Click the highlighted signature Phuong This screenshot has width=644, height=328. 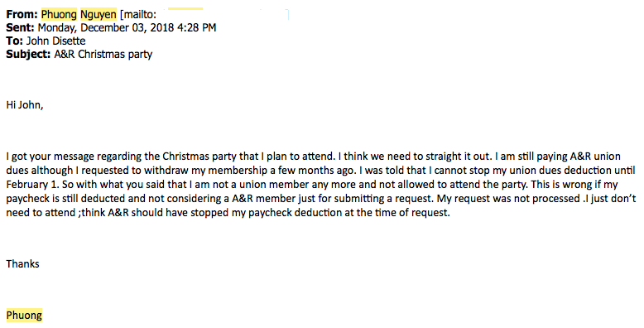24,316
